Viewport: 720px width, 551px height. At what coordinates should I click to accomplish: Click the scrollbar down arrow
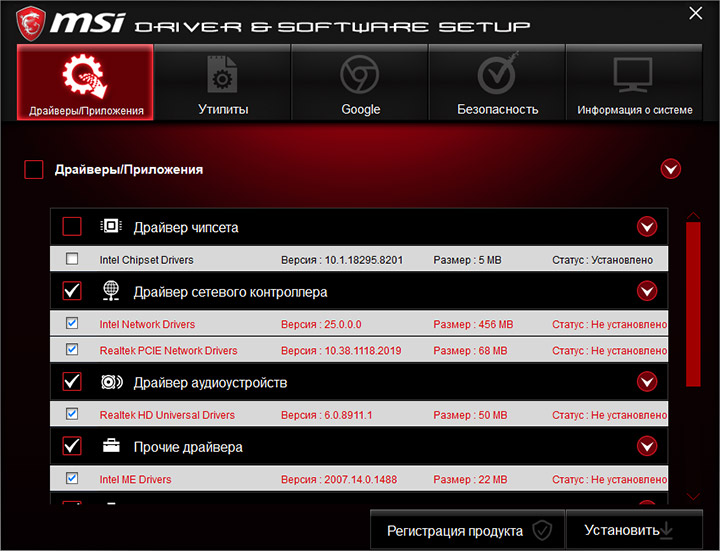pyautogui.click(x=693, y=496)
